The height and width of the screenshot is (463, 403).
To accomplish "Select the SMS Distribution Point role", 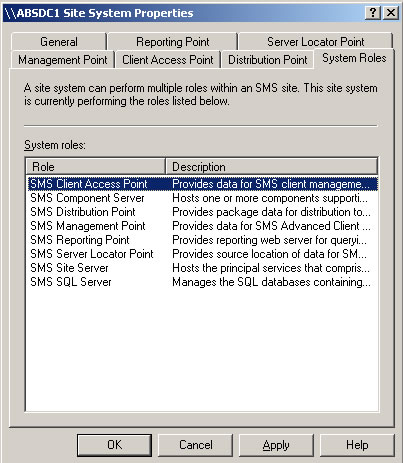I will (203, 212).
